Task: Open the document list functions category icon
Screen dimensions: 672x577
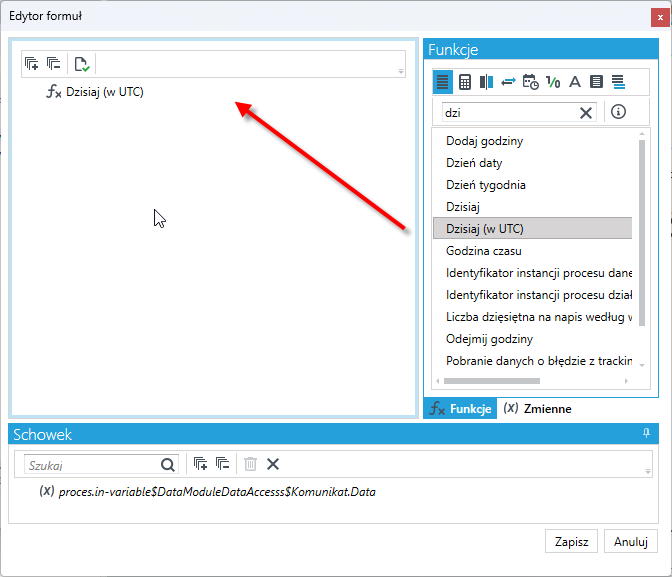Action: pyautogui.click(x=596, y=81)
